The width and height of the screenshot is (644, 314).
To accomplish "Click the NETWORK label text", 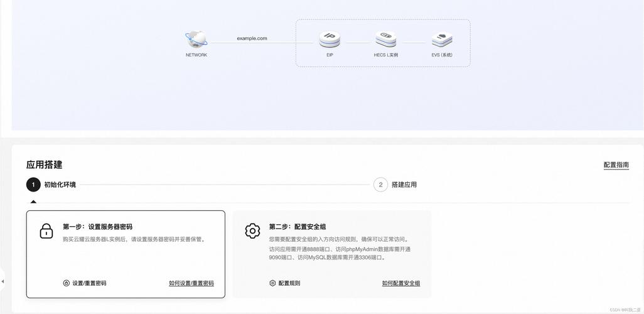I will coord(196,55).
